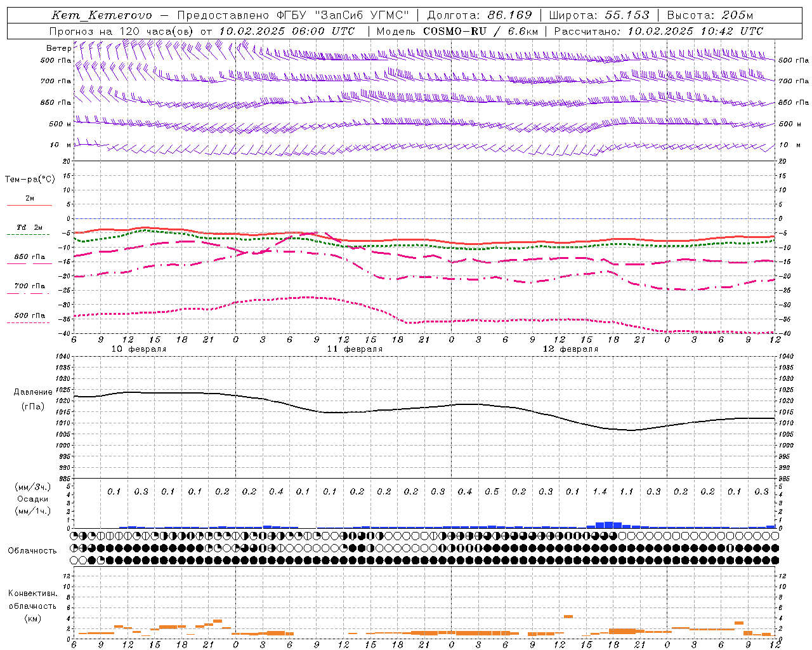Screen dimensions: 812x650
Task: Select the ФГБУ "ЗапСиб УГМС" provider text
Action: click(343, 15)
